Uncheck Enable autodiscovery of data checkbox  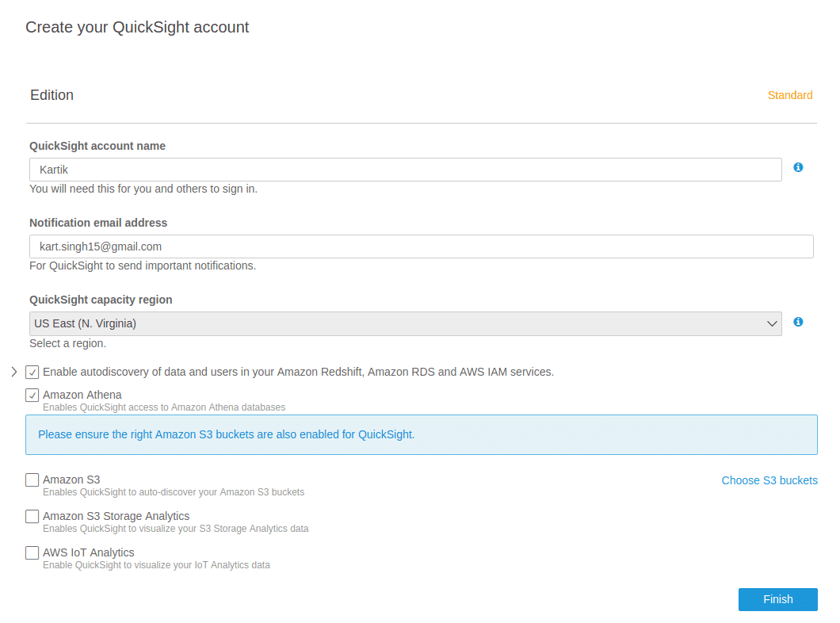click(32, 373)
